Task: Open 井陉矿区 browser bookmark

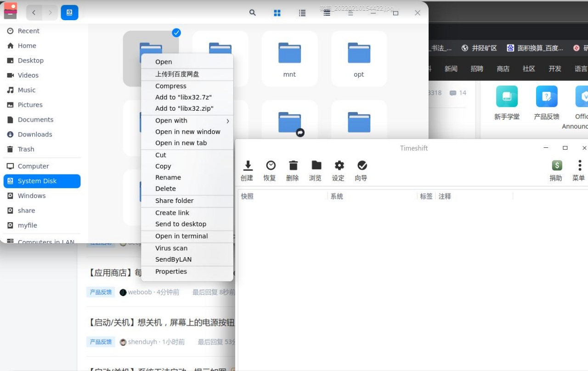Action: [x=479, y=48]
